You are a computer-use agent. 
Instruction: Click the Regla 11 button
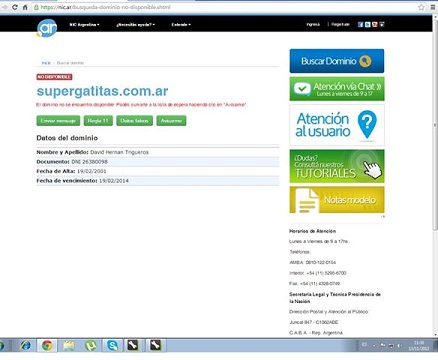coord(98,121)
